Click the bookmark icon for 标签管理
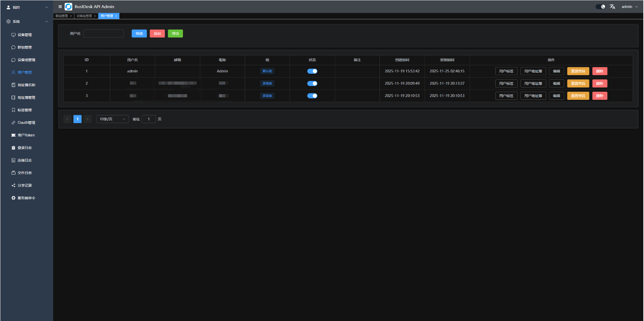The height and width of the screenshot is (321, 644). point(13,110)
